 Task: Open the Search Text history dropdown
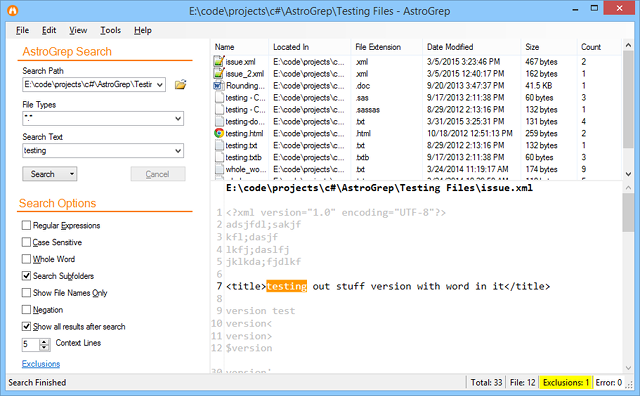(178, 151)
